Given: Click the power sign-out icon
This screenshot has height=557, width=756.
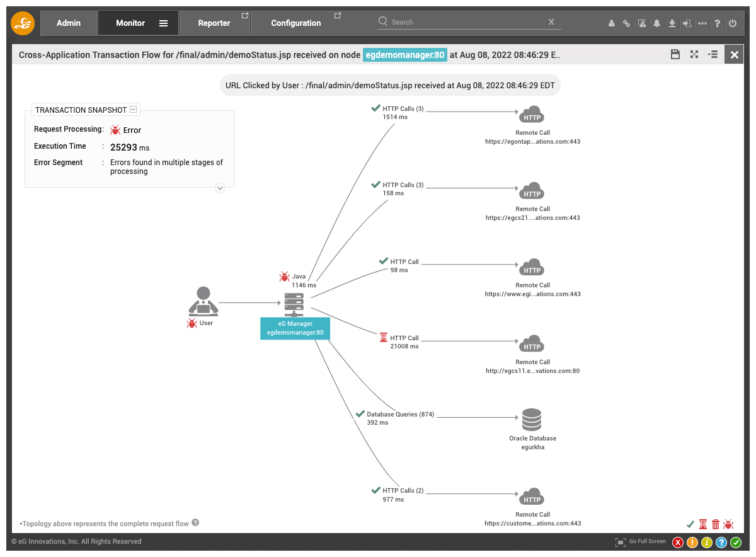Looking at the screenshot, I should pos(732,23).
